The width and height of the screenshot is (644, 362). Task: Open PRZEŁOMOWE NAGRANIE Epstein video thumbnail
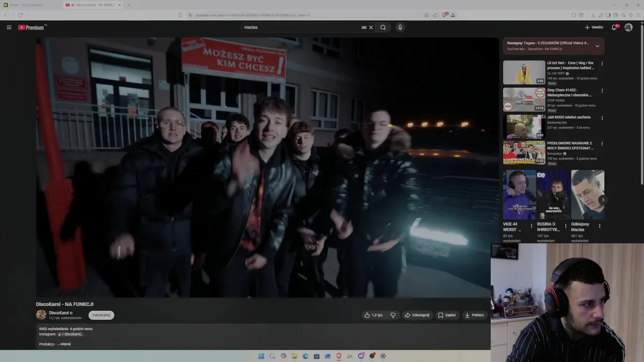[524, 153]
